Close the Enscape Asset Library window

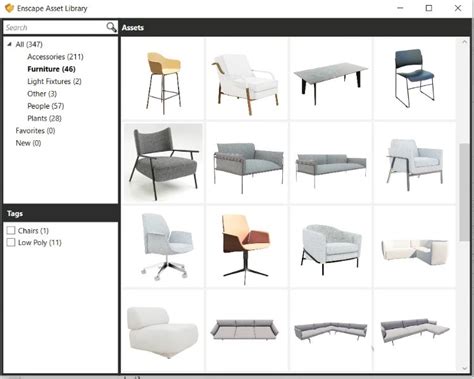[x=458, y=8]
